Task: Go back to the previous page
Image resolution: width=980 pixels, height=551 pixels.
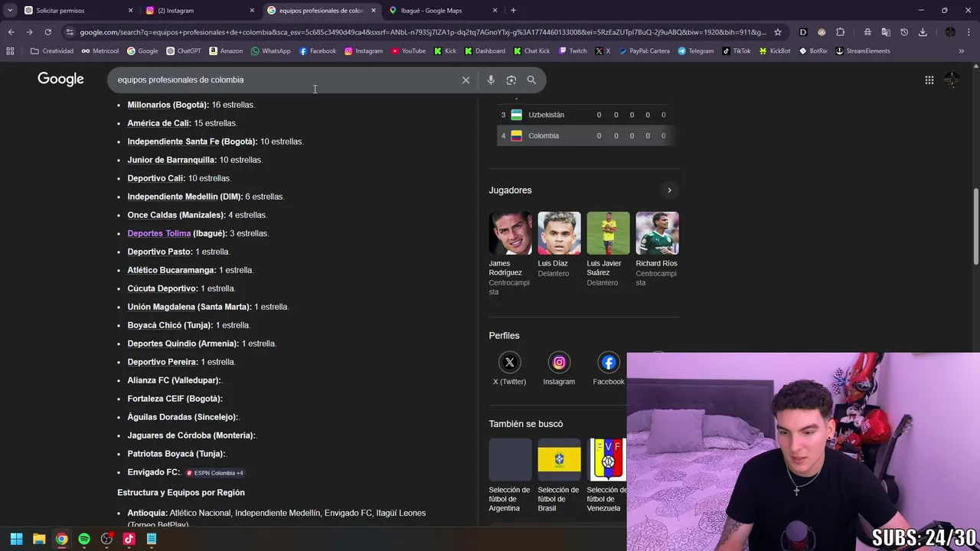Action: (x=11, y=32)
